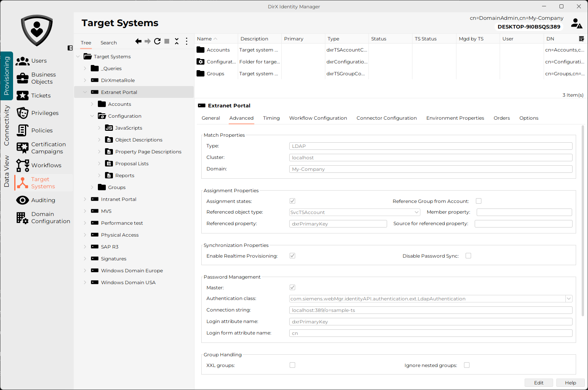Open the Policies view
The image size is (588, 390).
coord(35,130)
